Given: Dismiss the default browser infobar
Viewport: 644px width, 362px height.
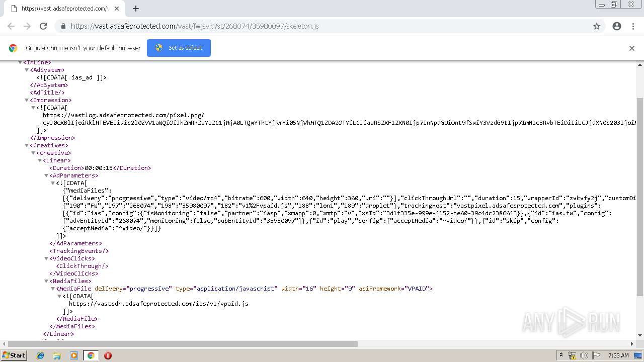Looking at the screenshot, I should coord(632,48).
